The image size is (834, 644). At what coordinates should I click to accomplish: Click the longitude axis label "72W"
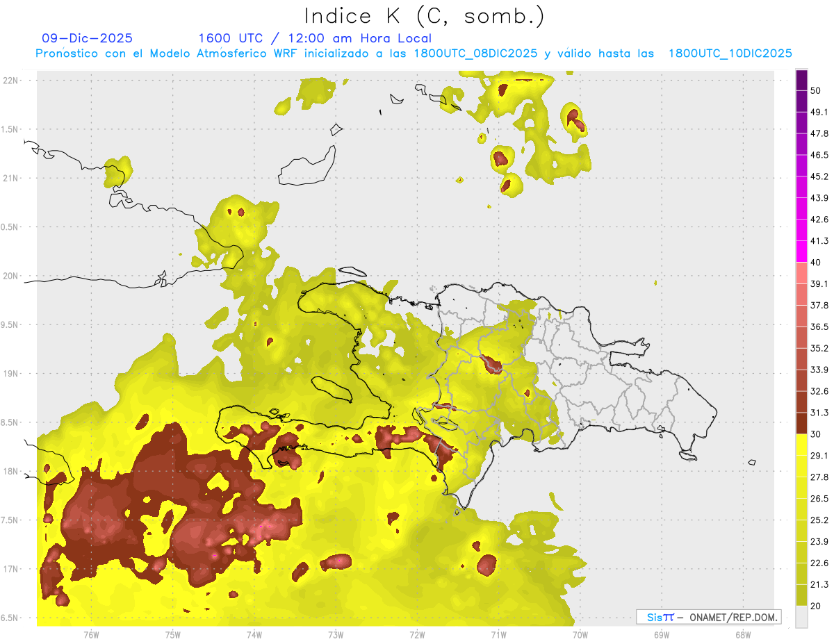[x=417, y=634]
